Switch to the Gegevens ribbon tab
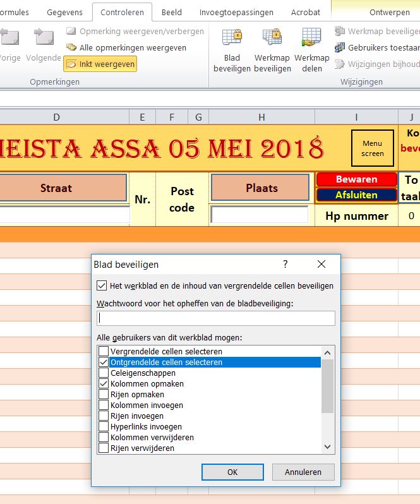Screen dimensions: 420x504 point(64,12)
